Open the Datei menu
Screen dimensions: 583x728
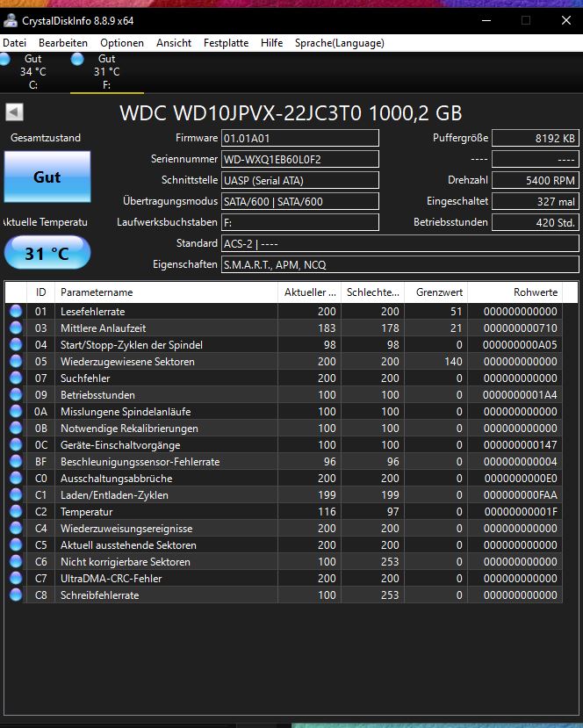point(14,43)
